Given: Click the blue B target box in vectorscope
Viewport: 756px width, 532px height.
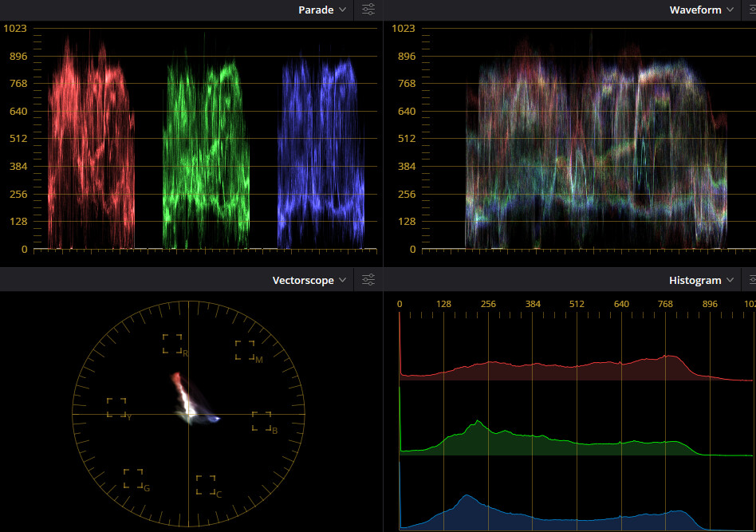Looking at the screenshot, I should tap(262, 421).
